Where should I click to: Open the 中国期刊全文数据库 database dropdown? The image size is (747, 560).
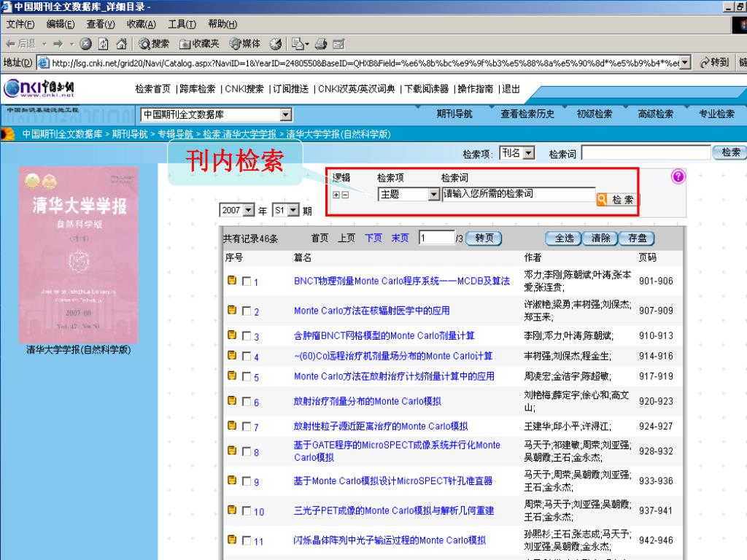tap(285, 114)
